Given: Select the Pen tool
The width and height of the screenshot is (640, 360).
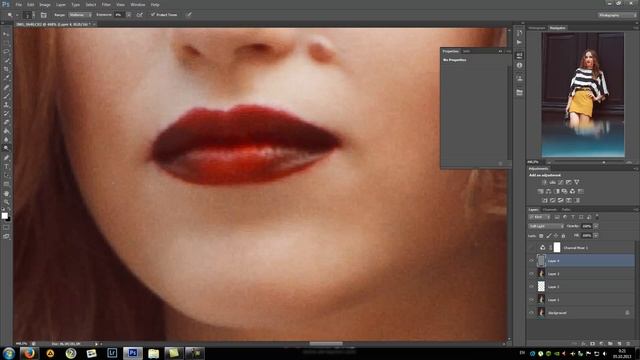Looking at the screenshot, I should (x=6, y=158).
